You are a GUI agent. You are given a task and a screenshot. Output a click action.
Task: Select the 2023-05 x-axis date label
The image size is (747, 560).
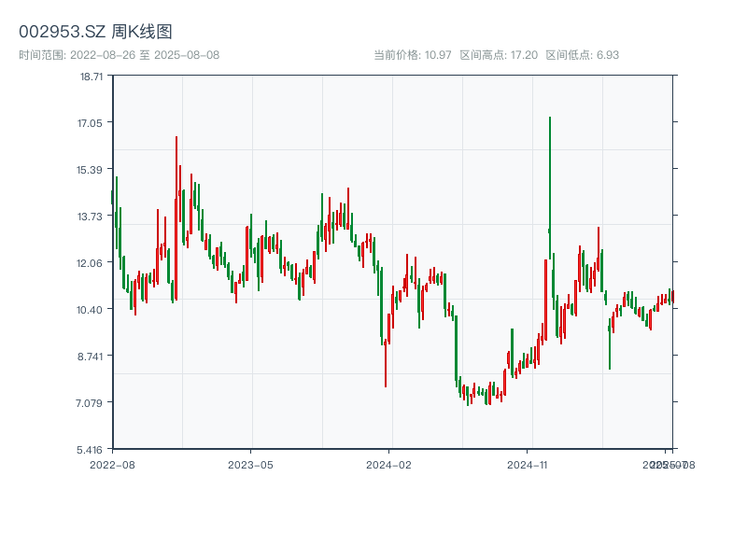pos(250,464)
